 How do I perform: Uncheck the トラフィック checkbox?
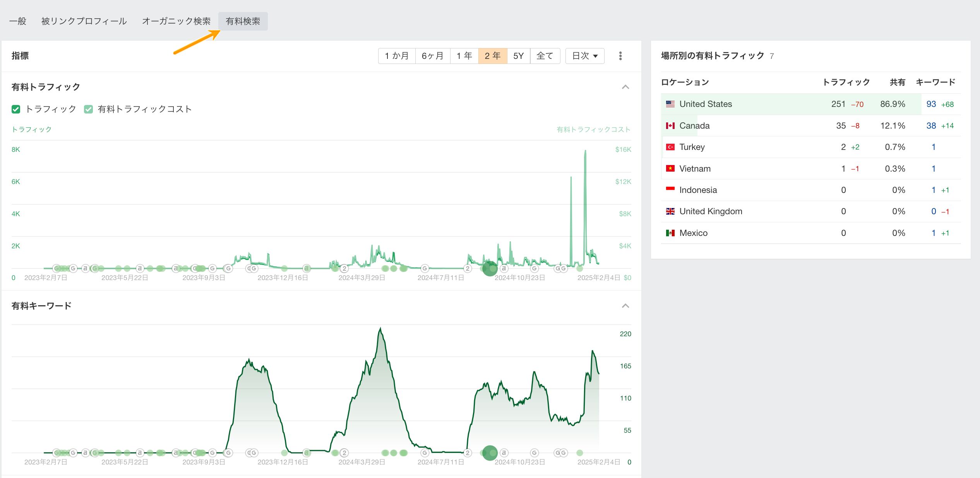tap(16, 109)
